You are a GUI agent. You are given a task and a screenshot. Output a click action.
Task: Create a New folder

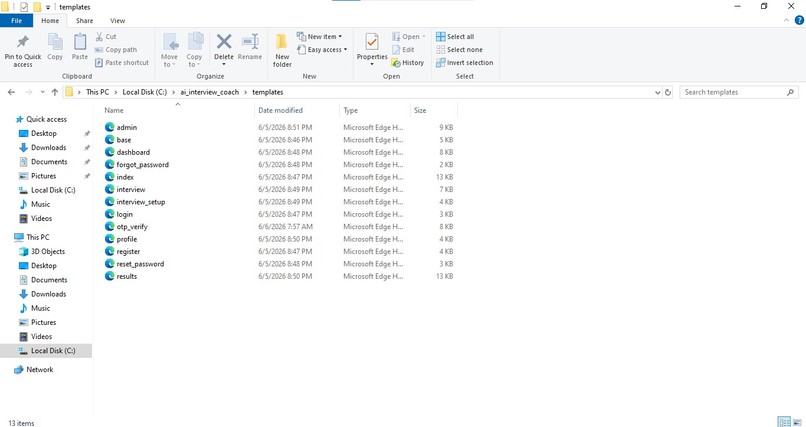[282, 50]
